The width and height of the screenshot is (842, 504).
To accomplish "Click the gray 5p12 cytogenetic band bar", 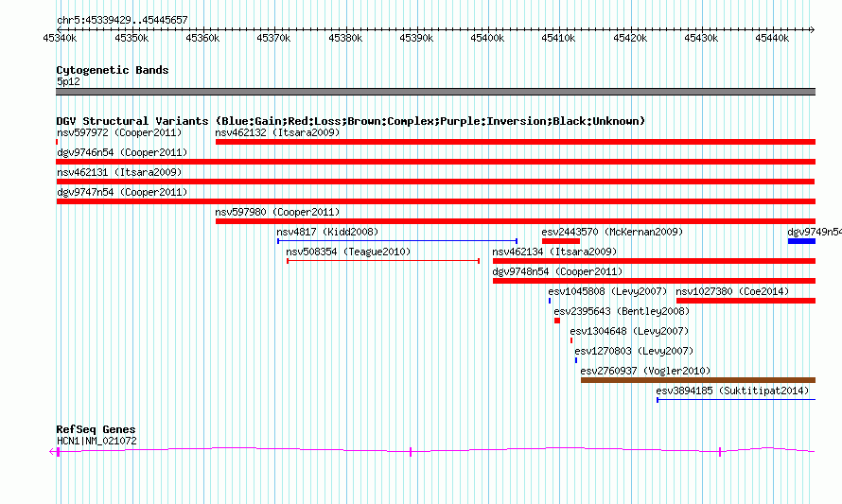I will (x=435, y=92).
